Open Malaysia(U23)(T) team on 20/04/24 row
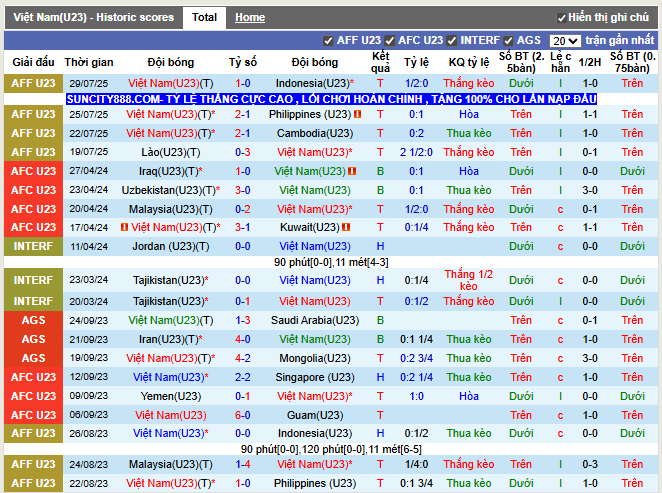Screen dimensions: 662x493 171,209
